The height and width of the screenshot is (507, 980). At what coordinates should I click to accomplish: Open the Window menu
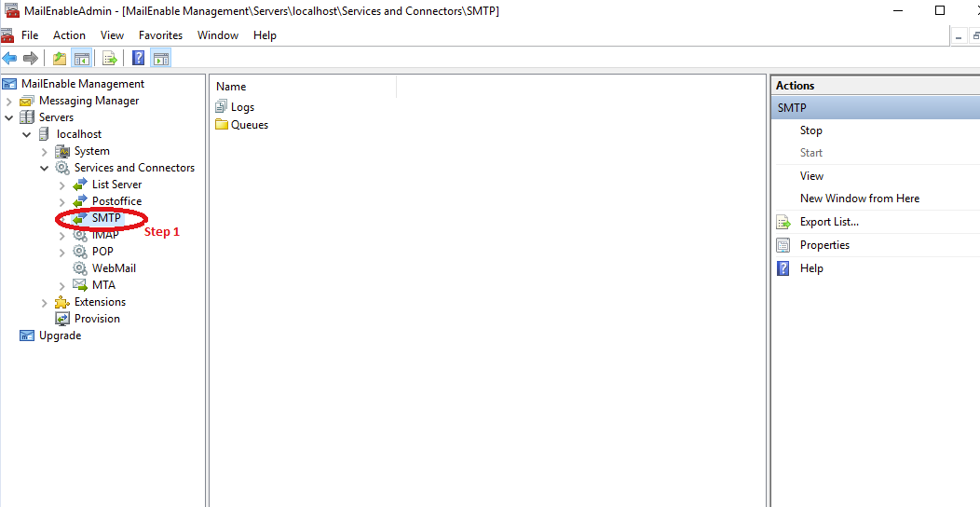218,35
